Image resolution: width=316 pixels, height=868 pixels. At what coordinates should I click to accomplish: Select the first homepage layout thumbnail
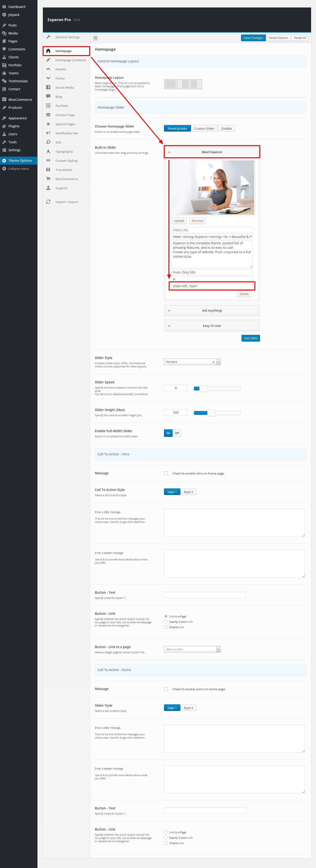(x=170, y=84)
